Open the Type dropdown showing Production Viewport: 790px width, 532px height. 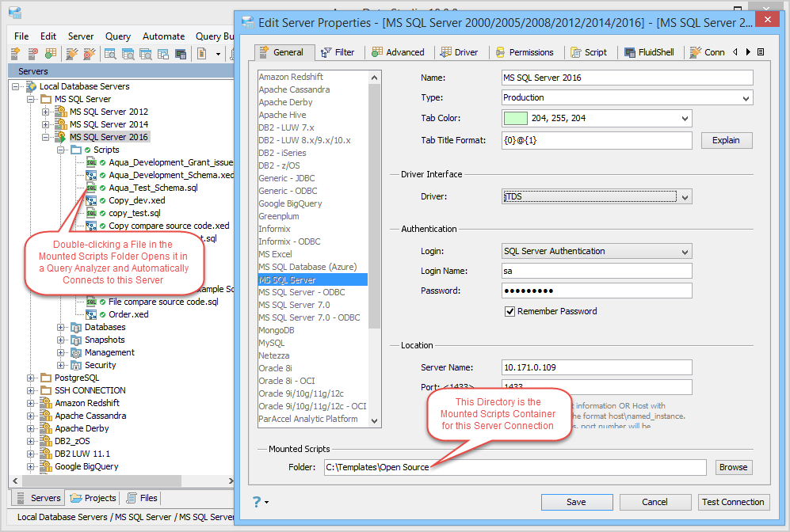[x=628, y=97]
